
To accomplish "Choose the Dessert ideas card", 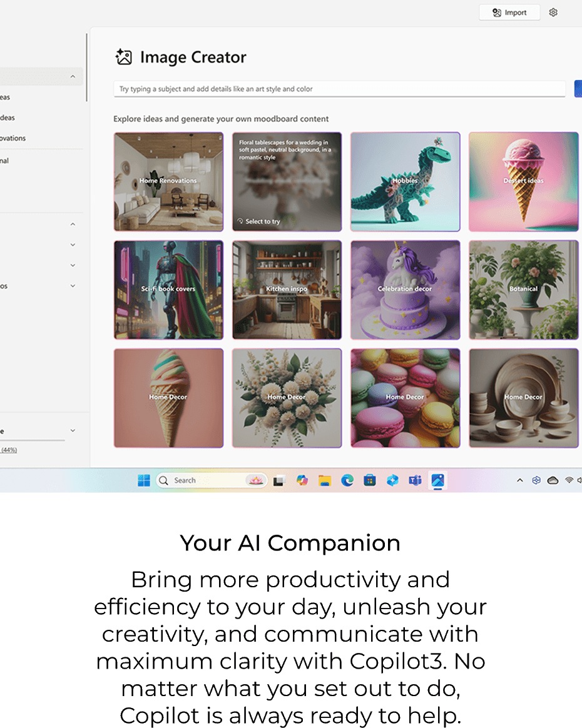I will 523,181.
